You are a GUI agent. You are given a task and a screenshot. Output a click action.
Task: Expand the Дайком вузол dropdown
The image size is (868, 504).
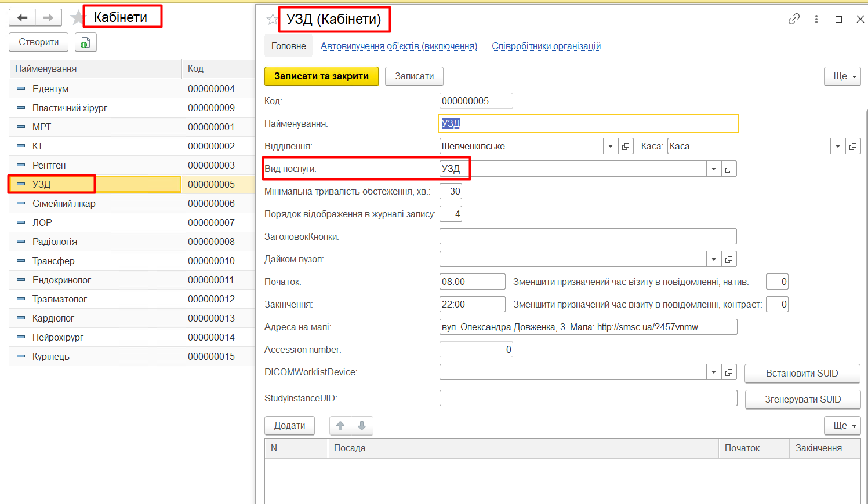(714, 260)
